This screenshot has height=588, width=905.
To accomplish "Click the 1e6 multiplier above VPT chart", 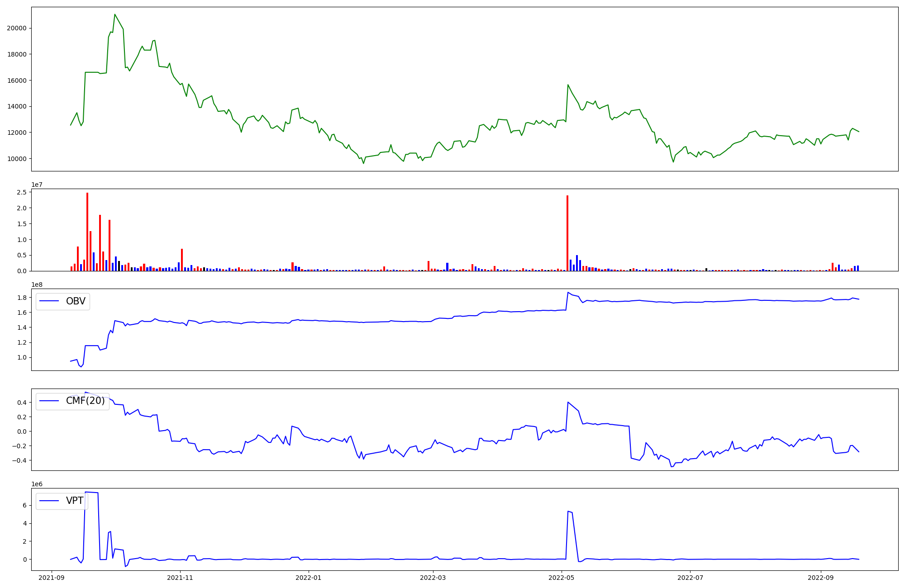I will 37,484.
